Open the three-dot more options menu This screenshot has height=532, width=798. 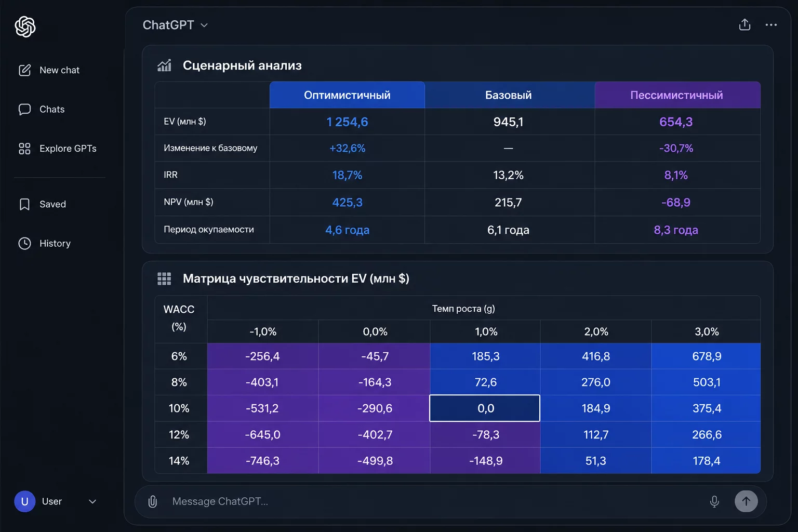click(x=771, y=24)
